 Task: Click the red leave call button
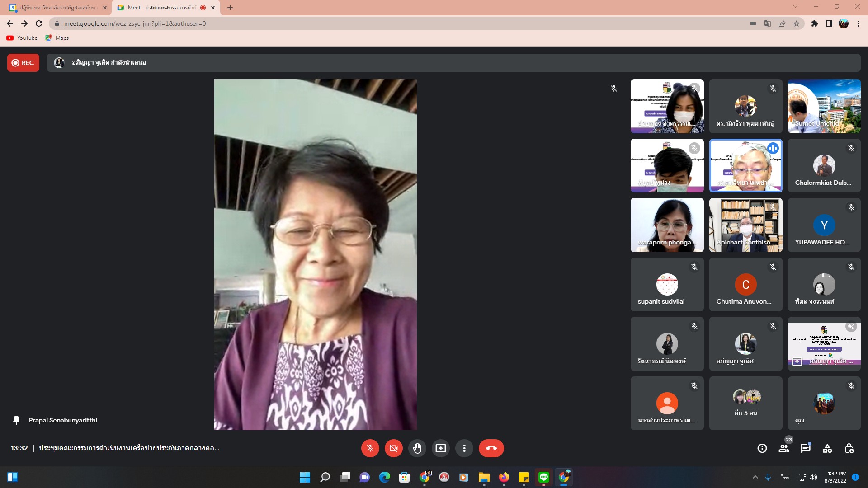491,448
